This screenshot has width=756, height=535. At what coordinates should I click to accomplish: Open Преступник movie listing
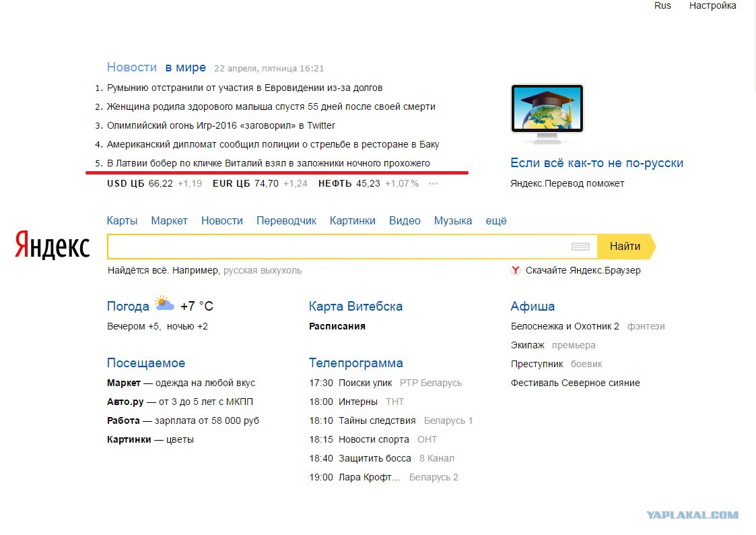537,365
